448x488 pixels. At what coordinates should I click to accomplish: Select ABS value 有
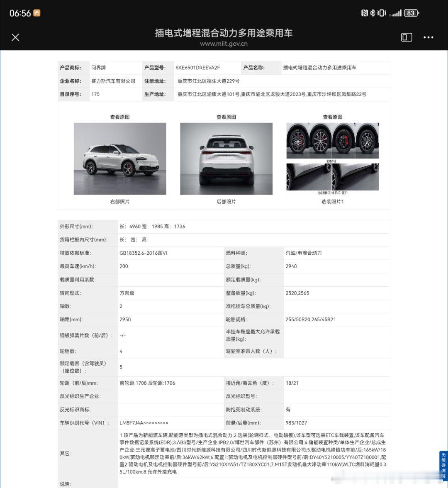[x=288, y=410]
